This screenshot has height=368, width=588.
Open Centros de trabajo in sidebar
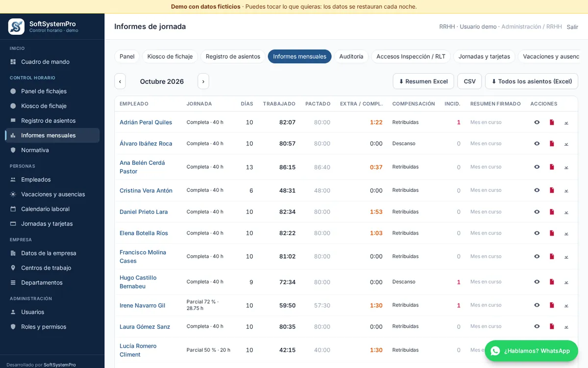(x=52, y=268)
